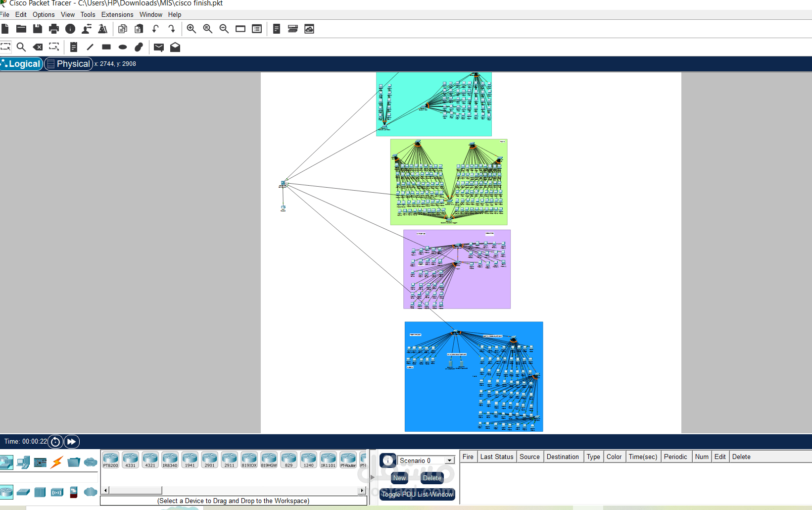The image size is (812, 510).
Task: Click the New file toolbar icon
Action: point(5,29)
